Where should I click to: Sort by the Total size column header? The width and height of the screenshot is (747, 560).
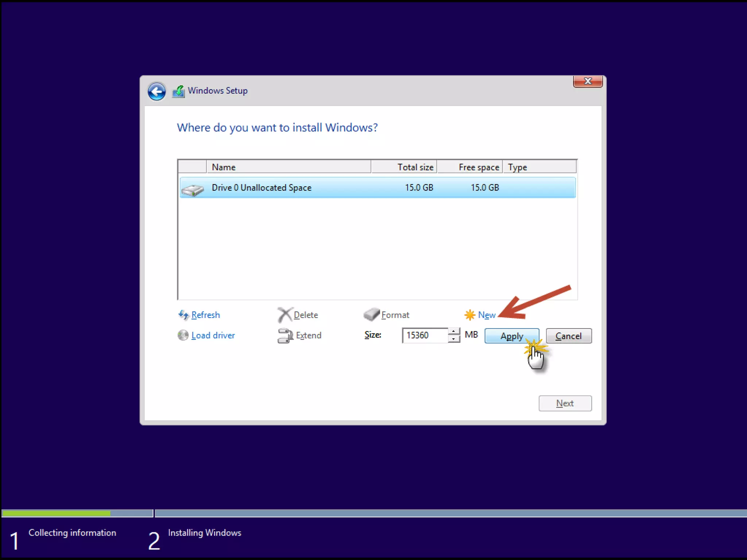(x=404, y=167)
